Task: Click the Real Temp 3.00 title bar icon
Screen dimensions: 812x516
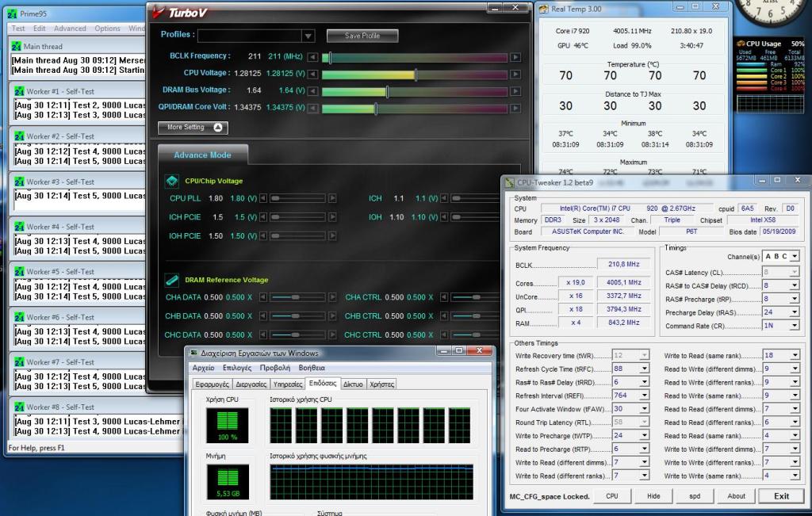Action: [543, 9]
